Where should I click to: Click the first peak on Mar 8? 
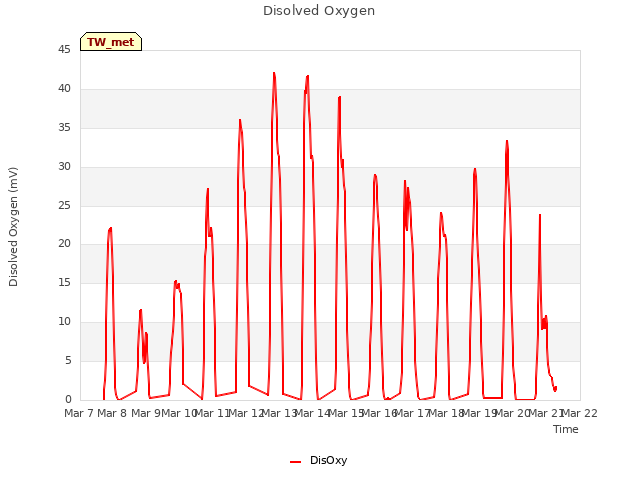tap(110, 229)
